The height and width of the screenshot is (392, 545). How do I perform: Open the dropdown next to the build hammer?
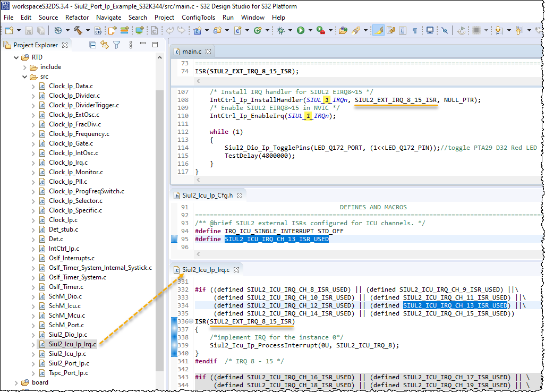(x=88, y=30)
